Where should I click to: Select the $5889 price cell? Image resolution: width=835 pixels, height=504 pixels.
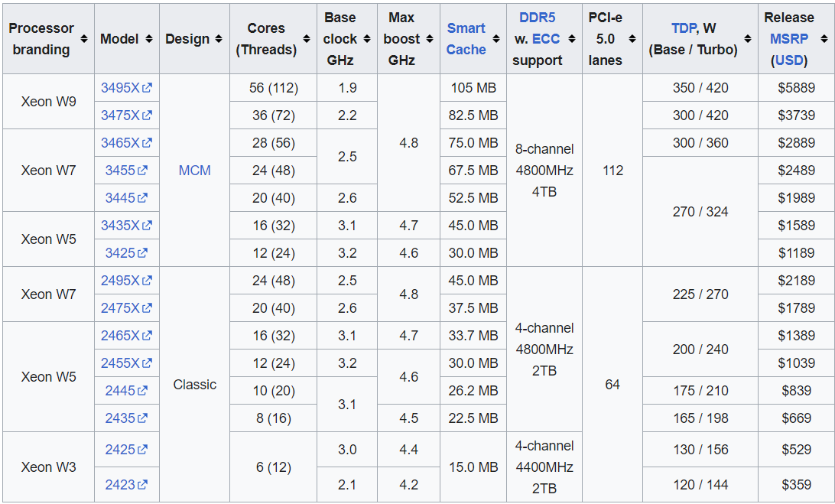tap(796, 88)
